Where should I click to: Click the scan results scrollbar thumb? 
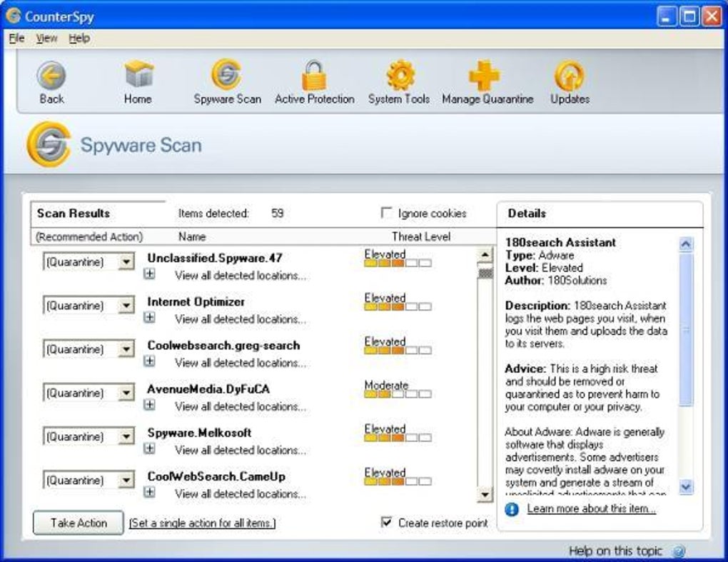point(485,273)
